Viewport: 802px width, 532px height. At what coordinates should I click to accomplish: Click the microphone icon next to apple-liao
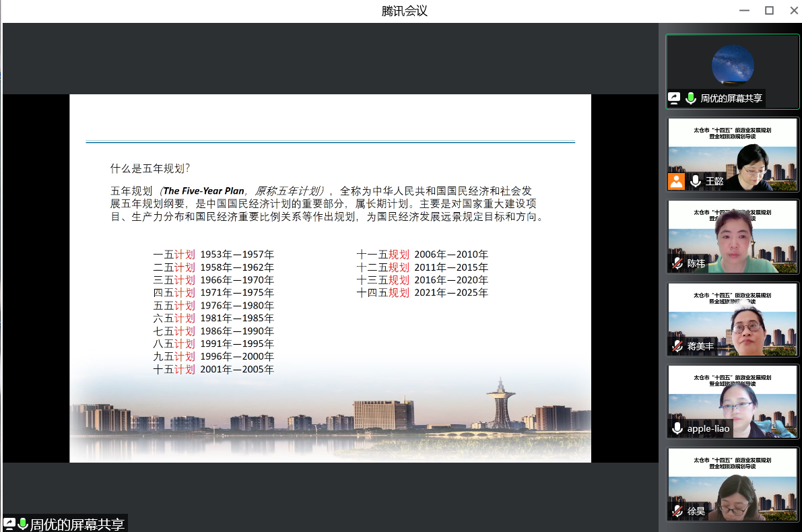pos(677,428)
